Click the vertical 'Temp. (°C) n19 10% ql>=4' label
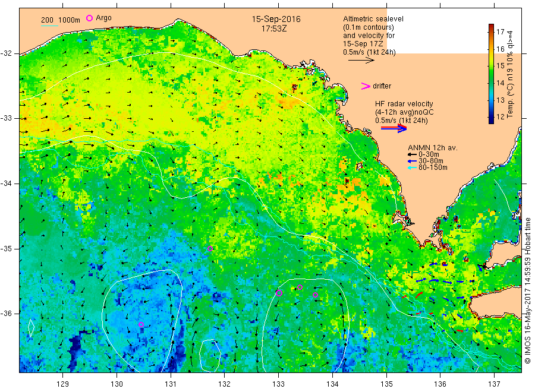This screenshot has height=392, width=535. point(510,75)
